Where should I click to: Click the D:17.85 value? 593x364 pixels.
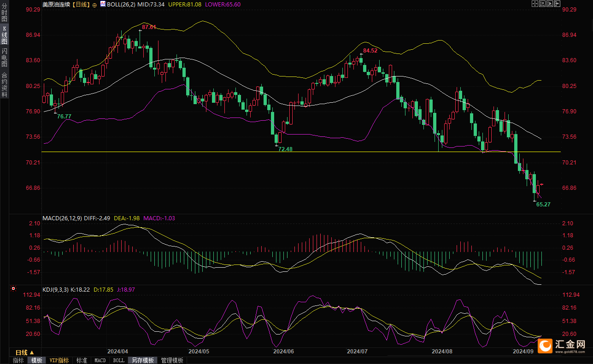[104, 289]
